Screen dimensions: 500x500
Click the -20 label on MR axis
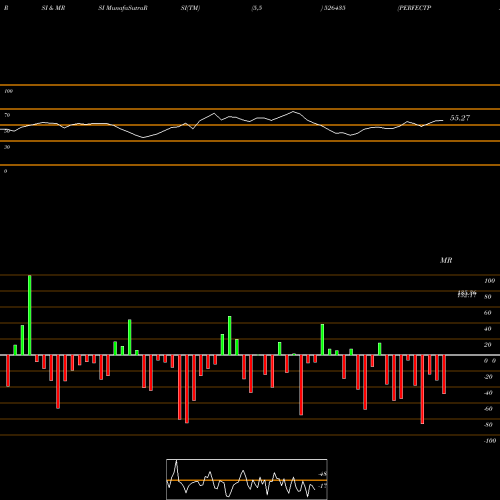[488, 377]
